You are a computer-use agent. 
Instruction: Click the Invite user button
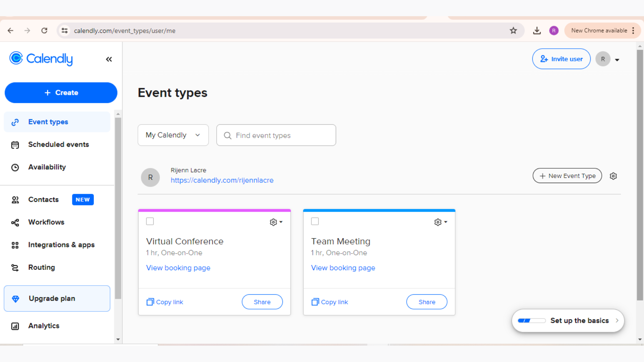click(561, 59)
